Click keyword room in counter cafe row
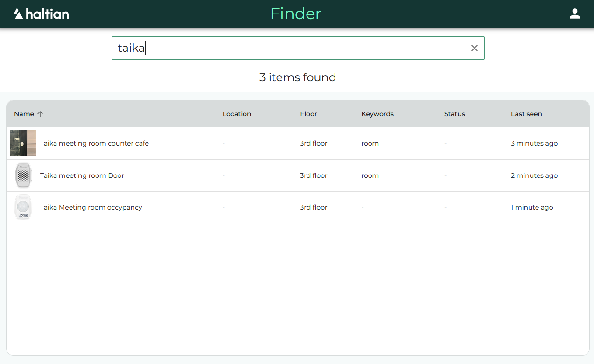The width and height of the screenshot is (594, 364). click(370, 143)
